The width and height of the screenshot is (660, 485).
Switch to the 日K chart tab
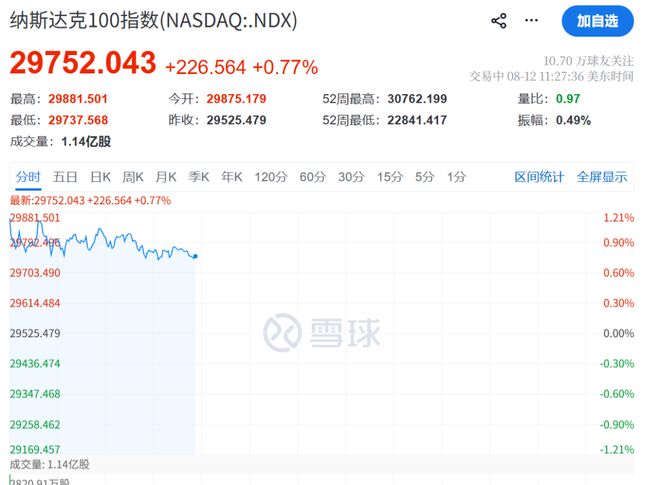tap(101, 177)
